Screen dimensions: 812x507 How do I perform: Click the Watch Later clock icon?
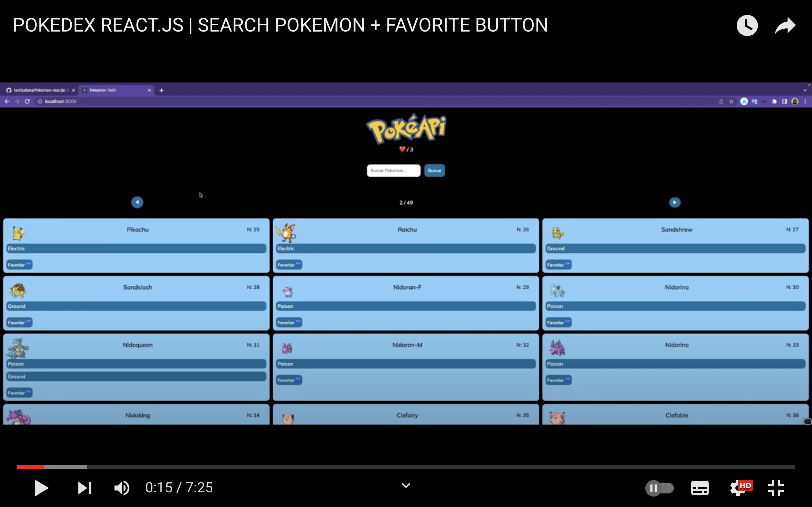point(747,25)
